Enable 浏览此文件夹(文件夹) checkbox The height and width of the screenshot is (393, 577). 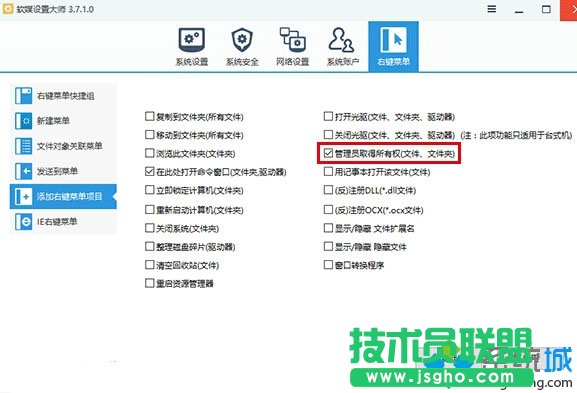(149, 153)
